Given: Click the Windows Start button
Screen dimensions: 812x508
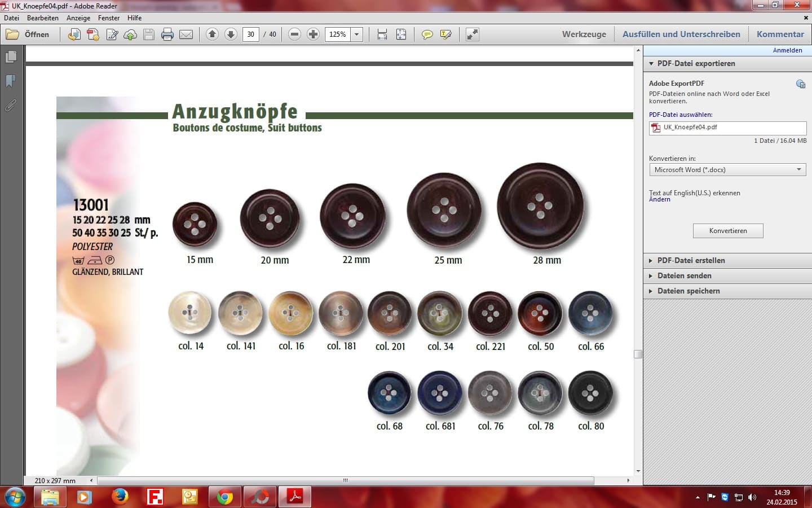Looking at the screenshot, I should click(x=15, y=497).
